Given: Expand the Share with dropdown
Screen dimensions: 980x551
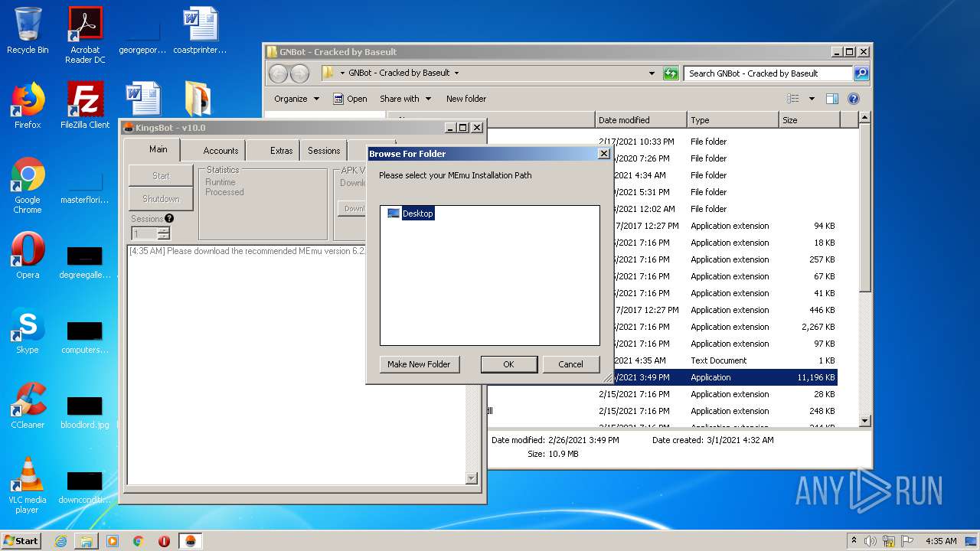Looking at the screenshot, I should point(405,99).
